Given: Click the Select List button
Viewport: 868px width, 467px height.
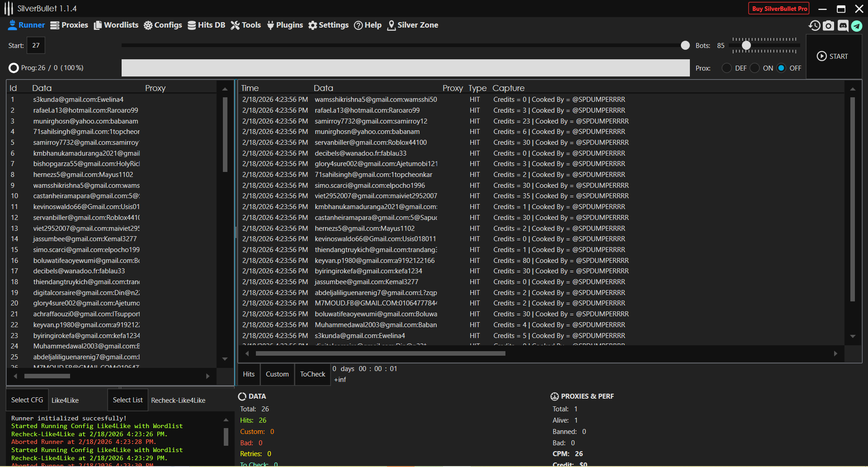Looking at the screenshot, I should 127,400.
